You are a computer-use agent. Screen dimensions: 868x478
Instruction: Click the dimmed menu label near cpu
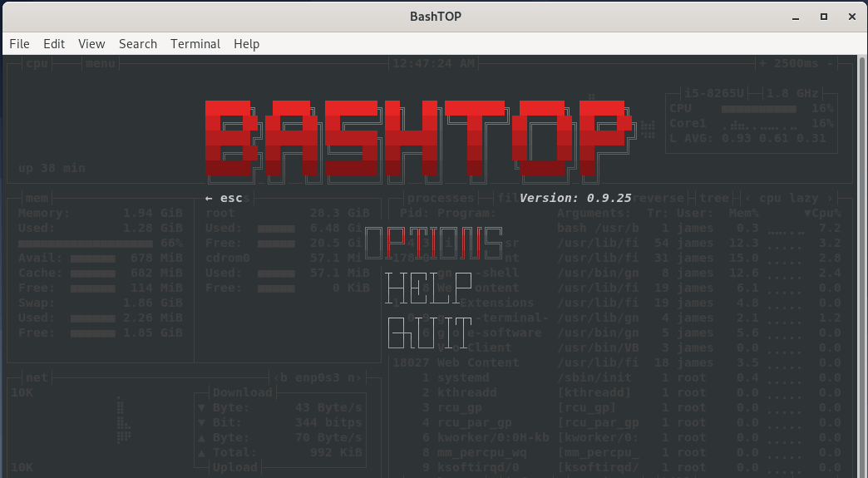[x=101, y=64]
